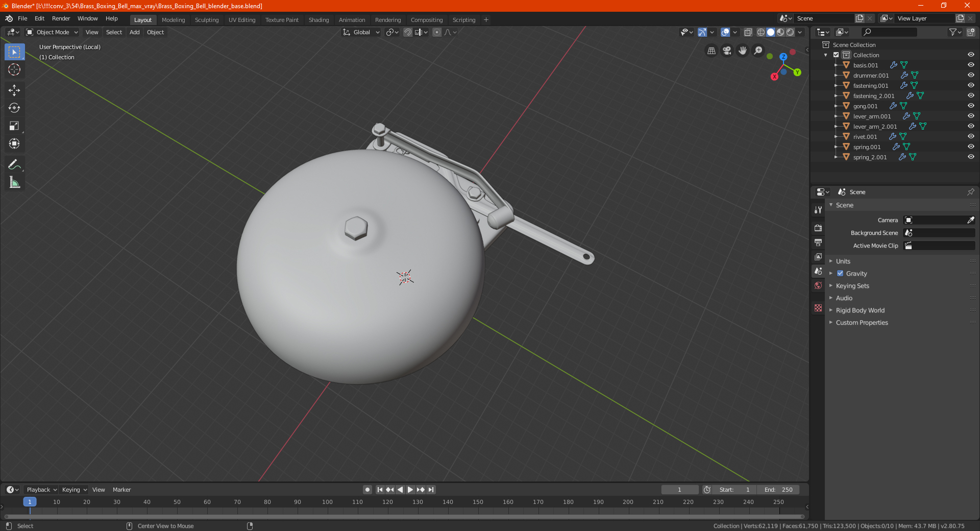Select the Rotate tool
Viewport: 980px width, 531px height.
click(x=14, y=108)
